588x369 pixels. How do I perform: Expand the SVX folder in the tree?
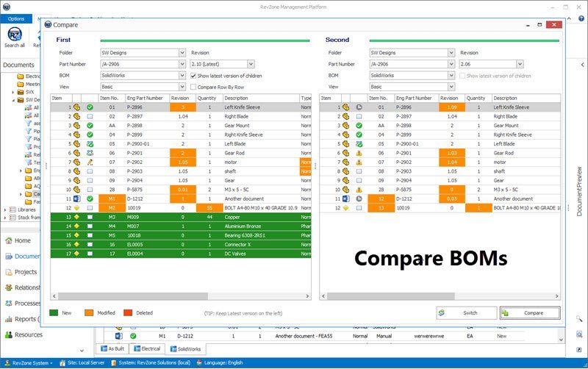13,92
